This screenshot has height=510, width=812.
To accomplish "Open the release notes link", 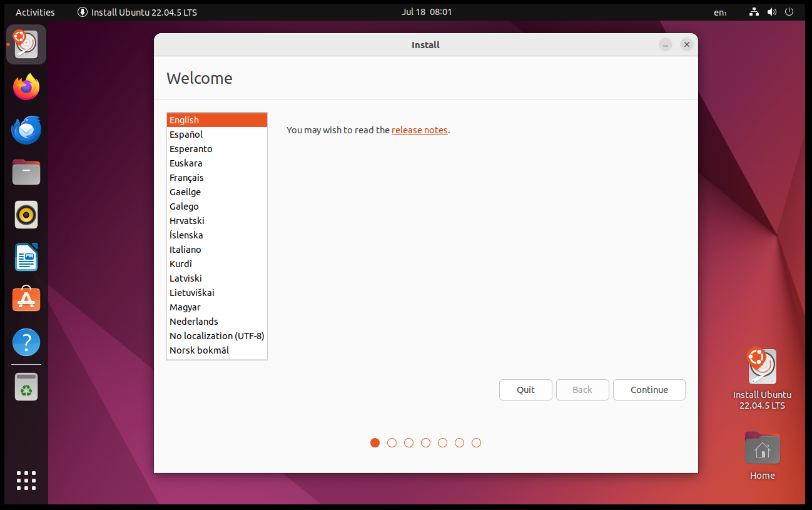I will 419,130.
